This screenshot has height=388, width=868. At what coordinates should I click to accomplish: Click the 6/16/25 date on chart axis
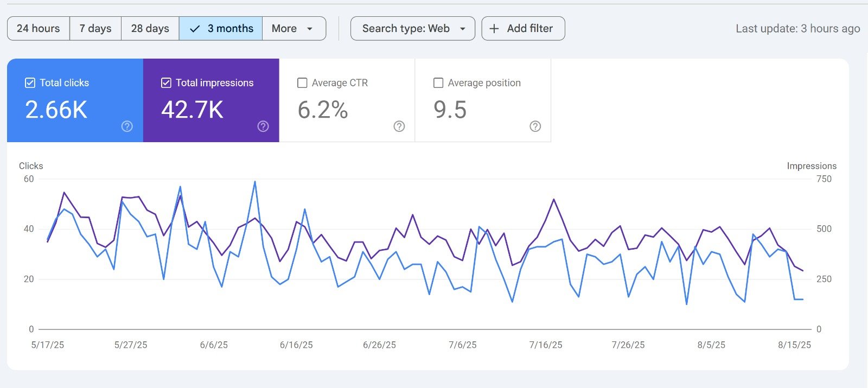[296, 345]
